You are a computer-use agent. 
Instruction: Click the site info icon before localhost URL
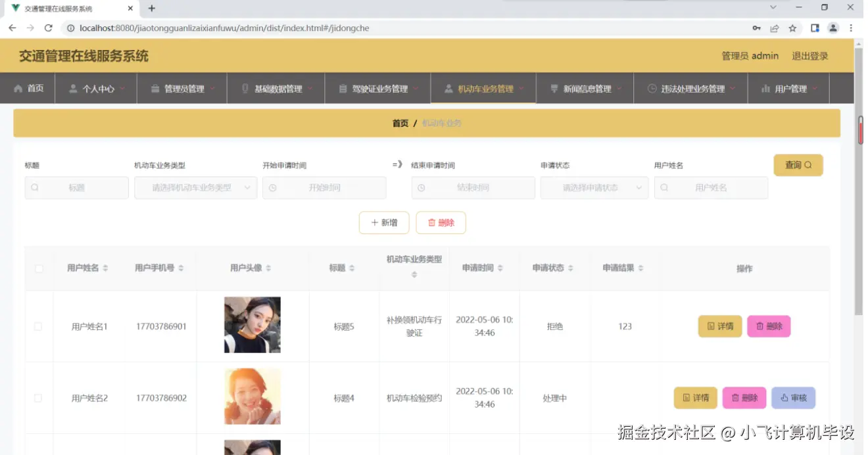click(70, 28)
